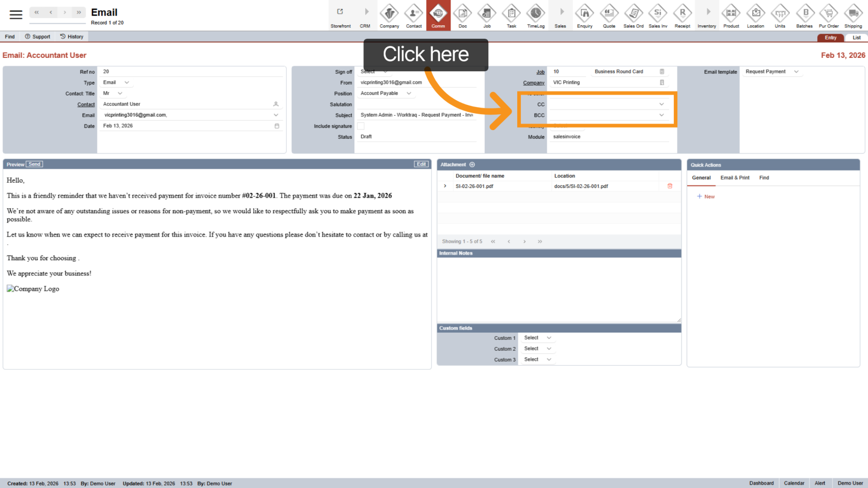
Task: Switch to the Email & Print tab
Action: [735, 178]
